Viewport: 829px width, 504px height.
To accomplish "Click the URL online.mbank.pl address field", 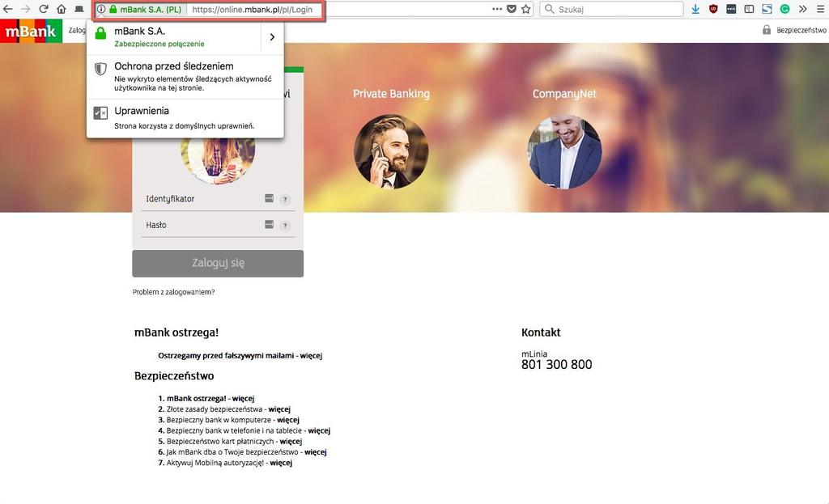I will tap(253, 10).
